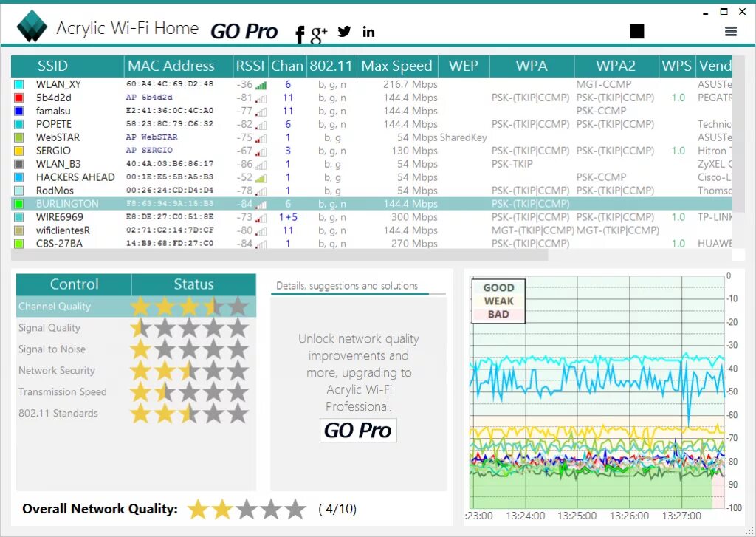Select the Transmission Speed row
Screen dimensions: 756x537
click(136, 391)
